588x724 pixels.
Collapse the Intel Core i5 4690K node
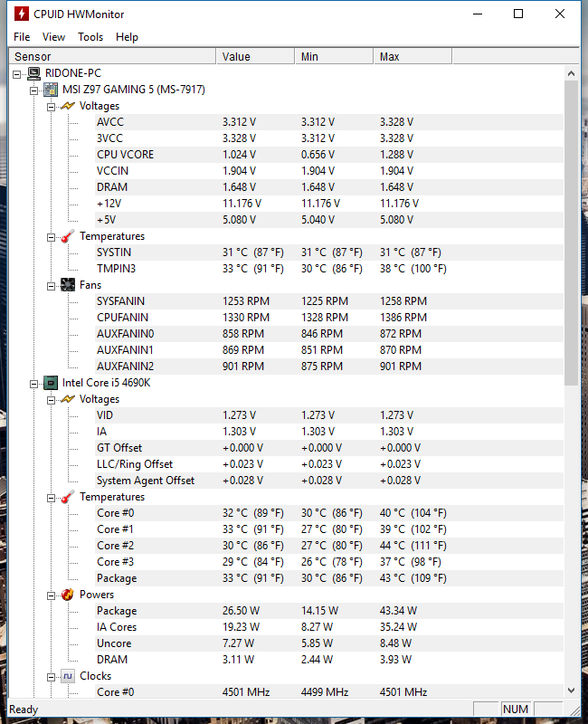[34, 384]
